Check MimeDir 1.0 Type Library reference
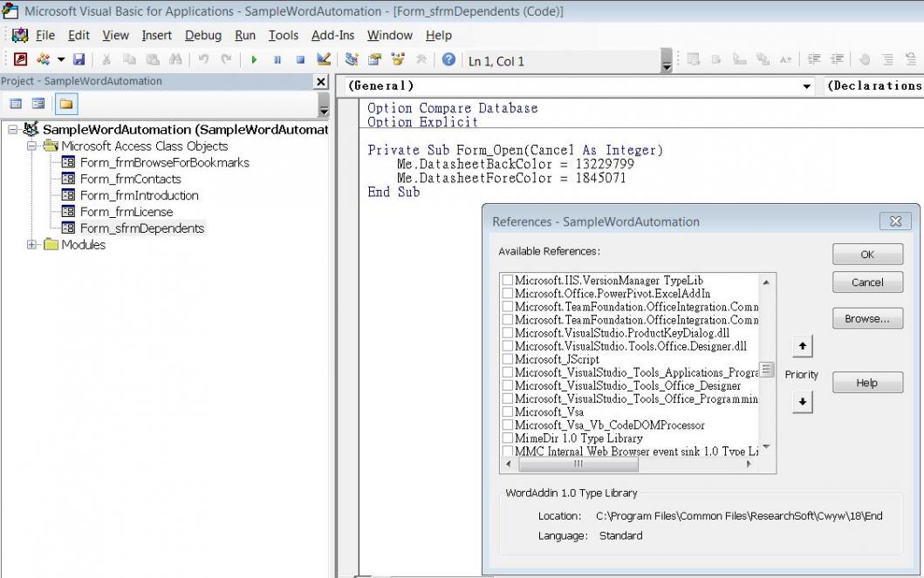The width and height of the screenshot is (924, 578). pos(508,438)
